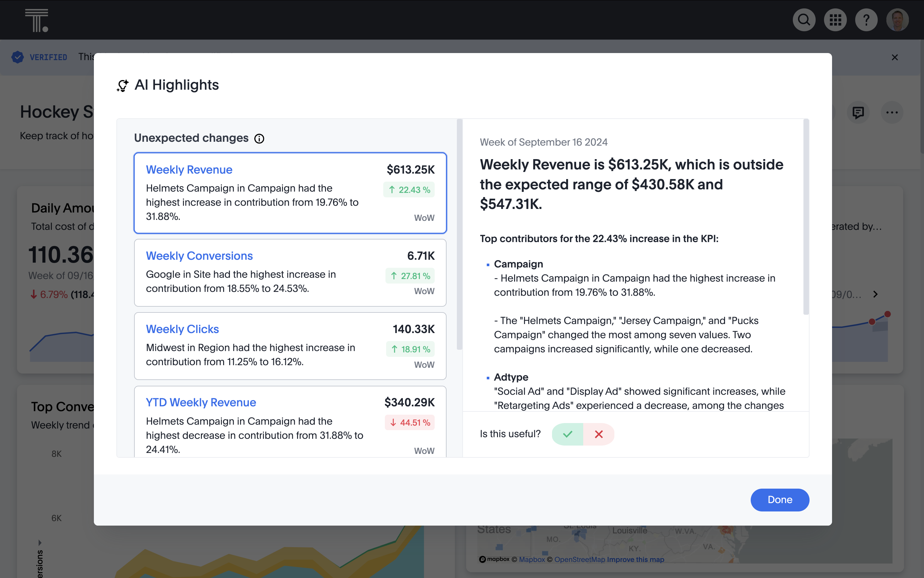924x578 pixels.
Task: Dismiss the verified banner with X
Action: (x=894, y=57)
